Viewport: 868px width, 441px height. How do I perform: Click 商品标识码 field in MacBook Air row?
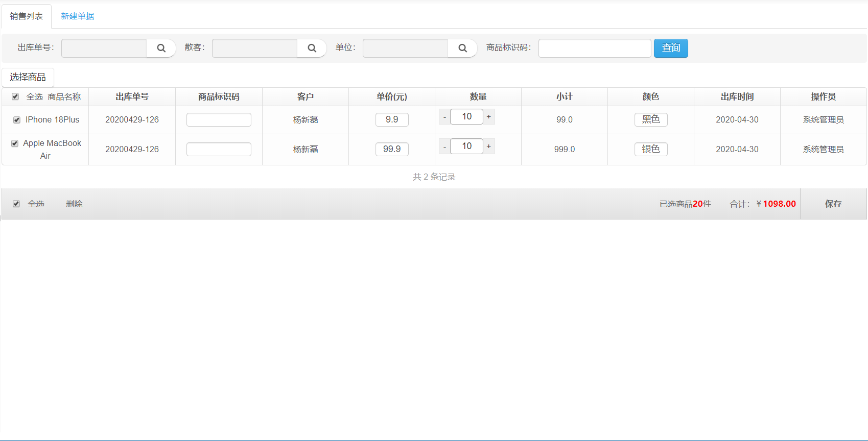pyautogui.click(x=219, y=149)
